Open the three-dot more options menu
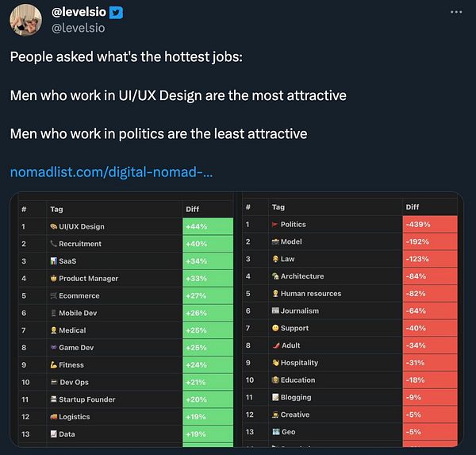This screenshot has width=476, height=455. pyautogui.click(x=455, y=13)
